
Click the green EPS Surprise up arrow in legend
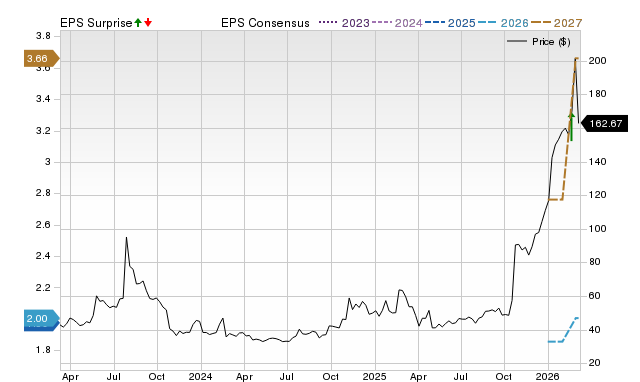click(138, 23)
